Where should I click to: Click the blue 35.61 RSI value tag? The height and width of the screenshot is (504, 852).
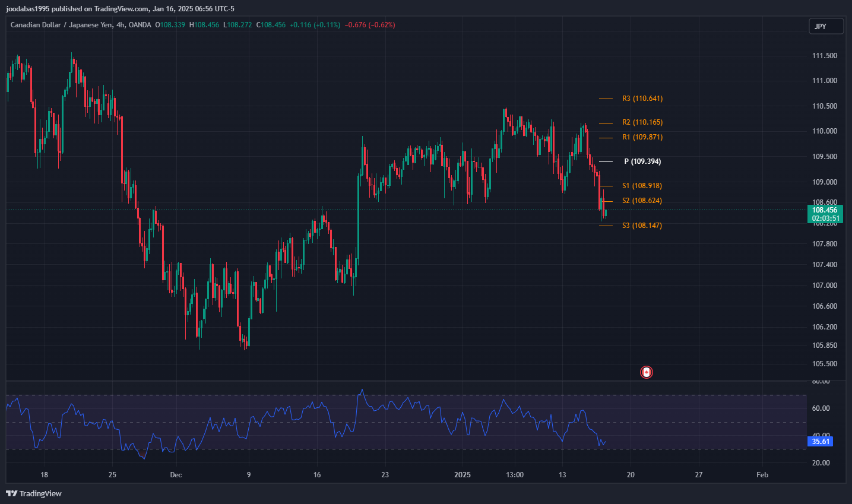(x=821, y=442)
